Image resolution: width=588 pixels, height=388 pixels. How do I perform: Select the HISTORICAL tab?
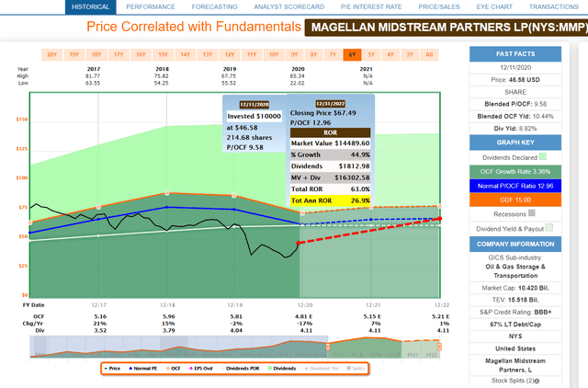(91, 6)
